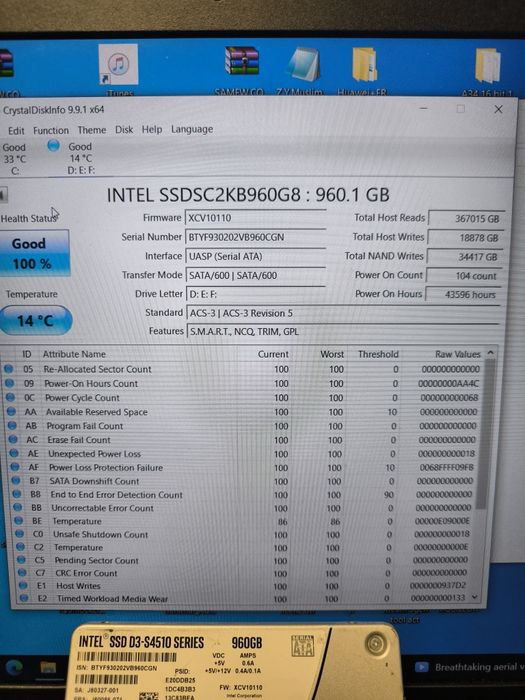Screen dimensions: 525x700
Task: Click the Interface field UASP (Serial ATA)
Action: tap(255, 256)
